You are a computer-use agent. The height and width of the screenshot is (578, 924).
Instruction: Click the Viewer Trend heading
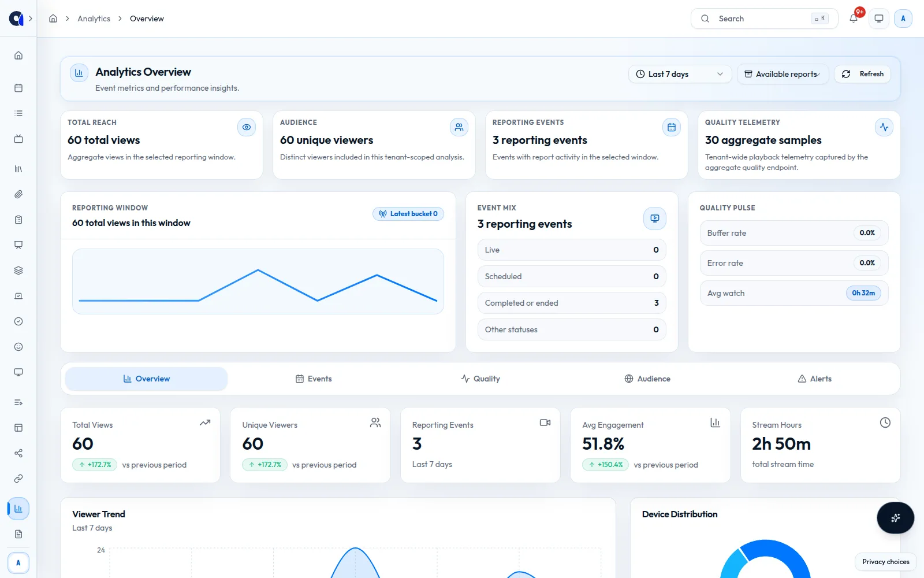pyautogui.click(x=99, y=514)
